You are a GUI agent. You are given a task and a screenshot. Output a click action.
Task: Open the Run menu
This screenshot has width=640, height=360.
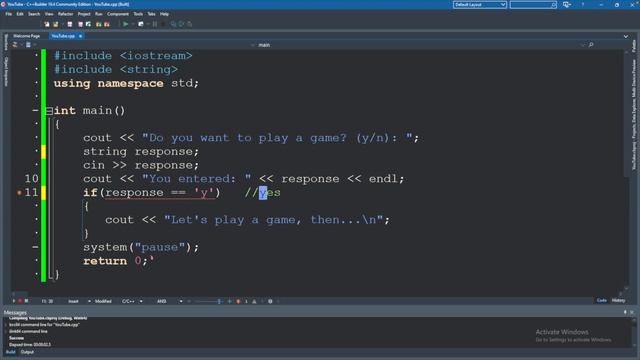[x=99, y=14]
